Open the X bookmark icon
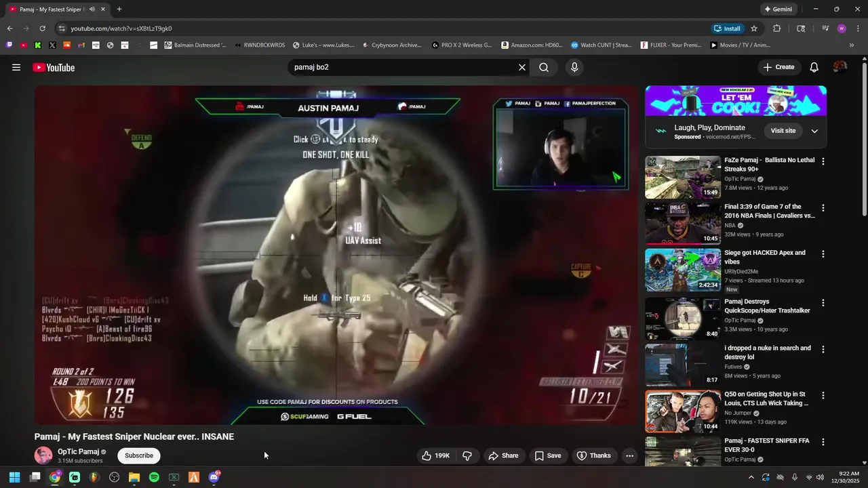 [x=52, y=45]
